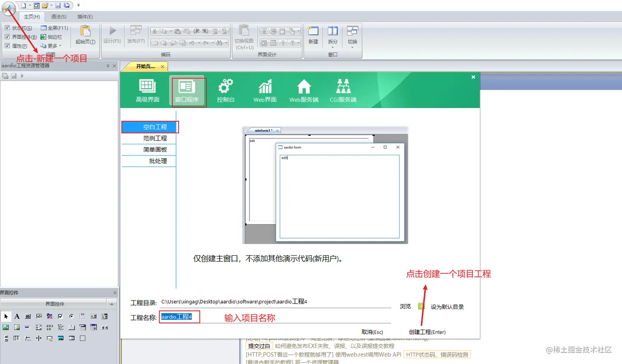Click the 新建 window icon in ribbon
This screenshot has width=622, height=364.
coord(313,35)
